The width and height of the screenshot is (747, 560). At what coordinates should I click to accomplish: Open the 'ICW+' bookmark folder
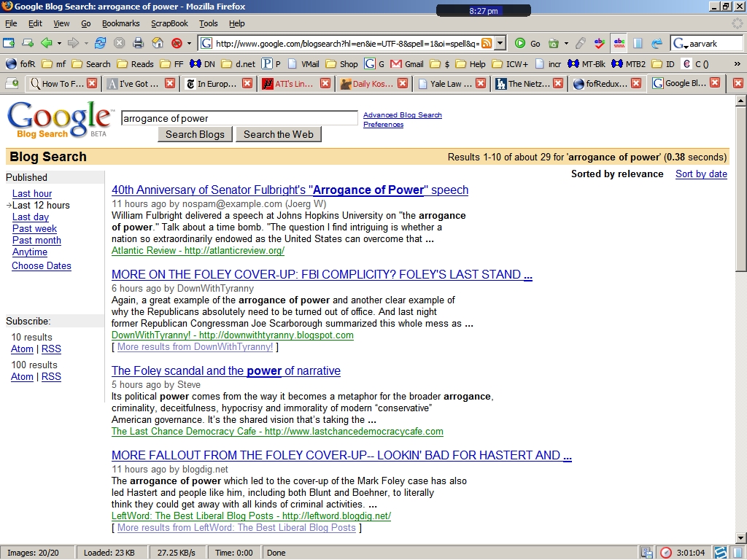click(510, 64)
